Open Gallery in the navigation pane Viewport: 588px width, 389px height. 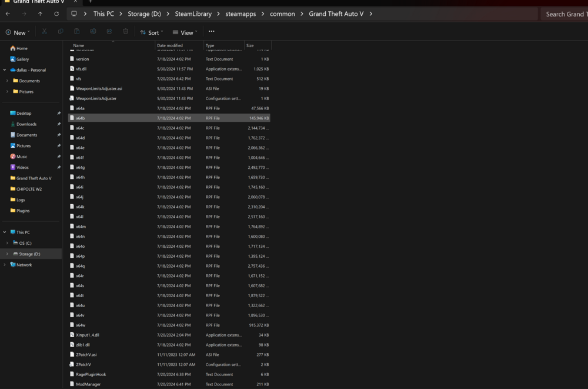[19, 59]
